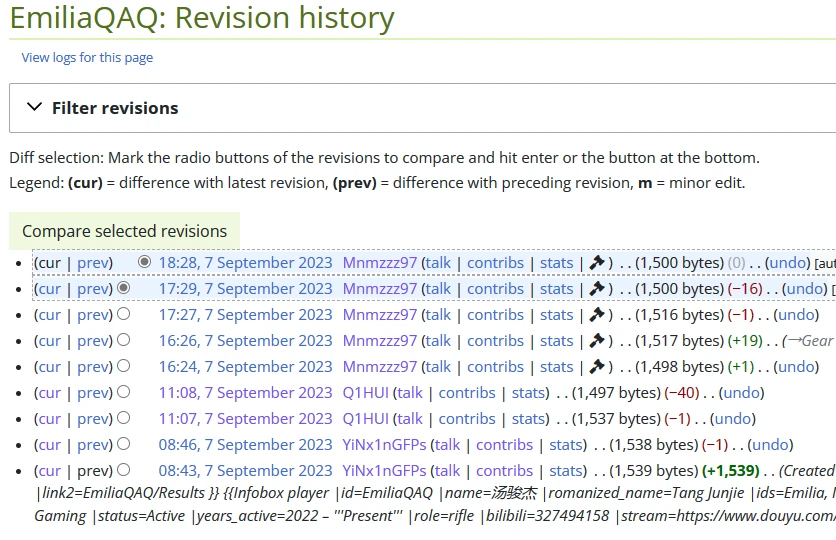Click hammer icon on 18:28 revision row
The width and height of the screenshot is (836, 540).
597,263
